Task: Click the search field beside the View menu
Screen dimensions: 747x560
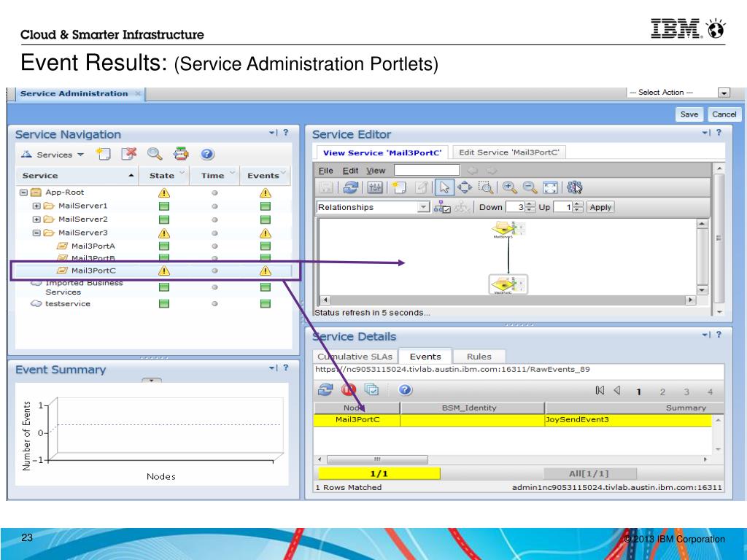Action: (427, 170)
